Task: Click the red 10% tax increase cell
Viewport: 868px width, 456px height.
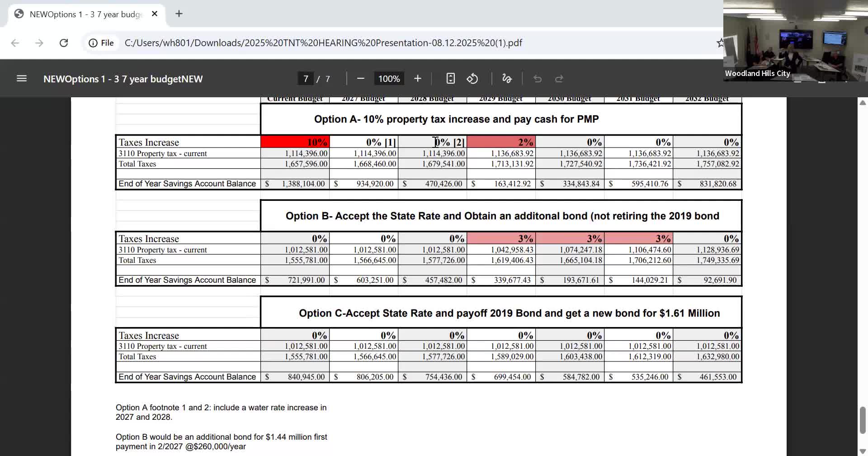Action: tap(295, 142)
